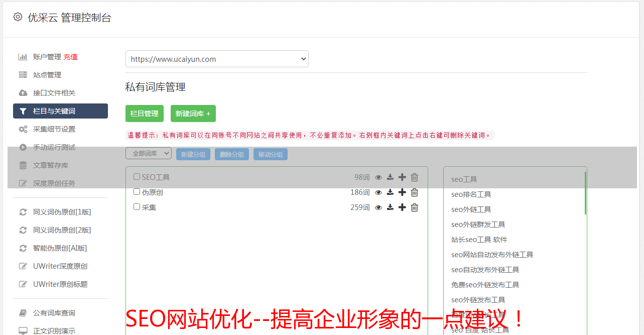This screenshot has height=335, width=644.
Task: Open 同义词伪原创[2版] in the sidebar
Action: point(62,230)
